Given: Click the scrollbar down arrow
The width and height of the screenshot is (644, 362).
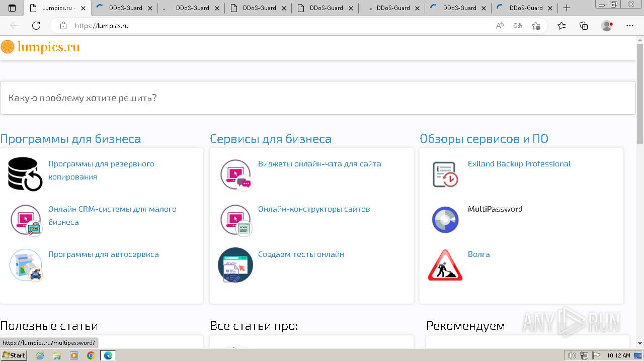Looking at the screenshot, I should 640,343.
